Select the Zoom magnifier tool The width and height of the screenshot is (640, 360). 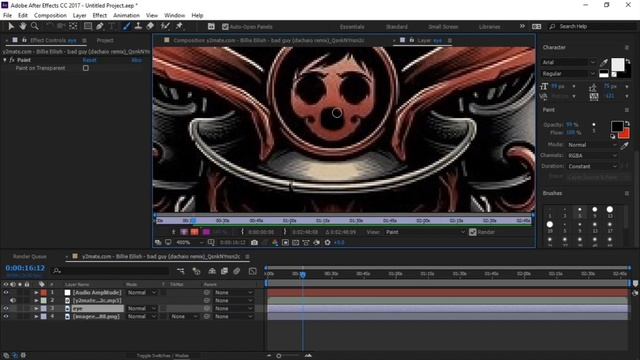click(x=35, y=27)
